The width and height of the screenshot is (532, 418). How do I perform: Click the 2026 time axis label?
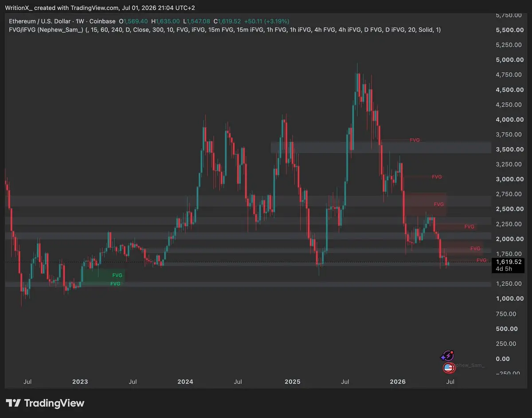(398, 382)
